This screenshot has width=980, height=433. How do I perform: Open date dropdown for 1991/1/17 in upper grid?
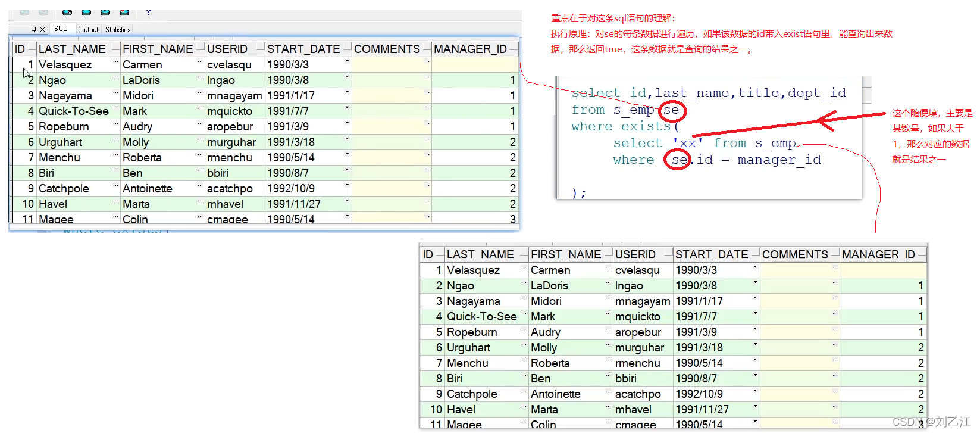347,92
